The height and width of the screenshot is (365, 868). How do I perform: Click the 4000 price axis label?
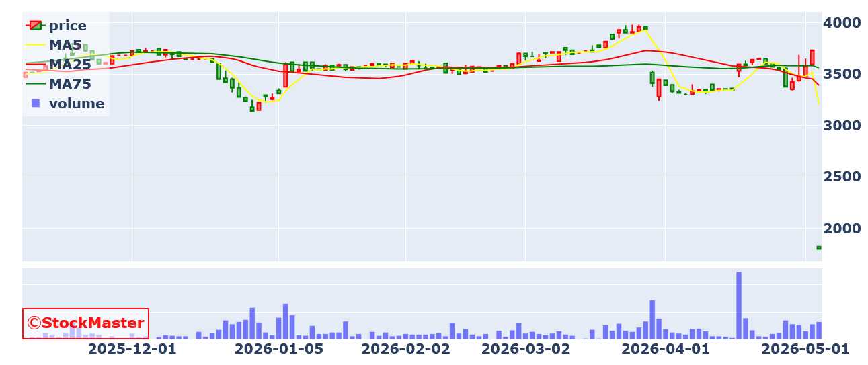[x=844, y=23]
